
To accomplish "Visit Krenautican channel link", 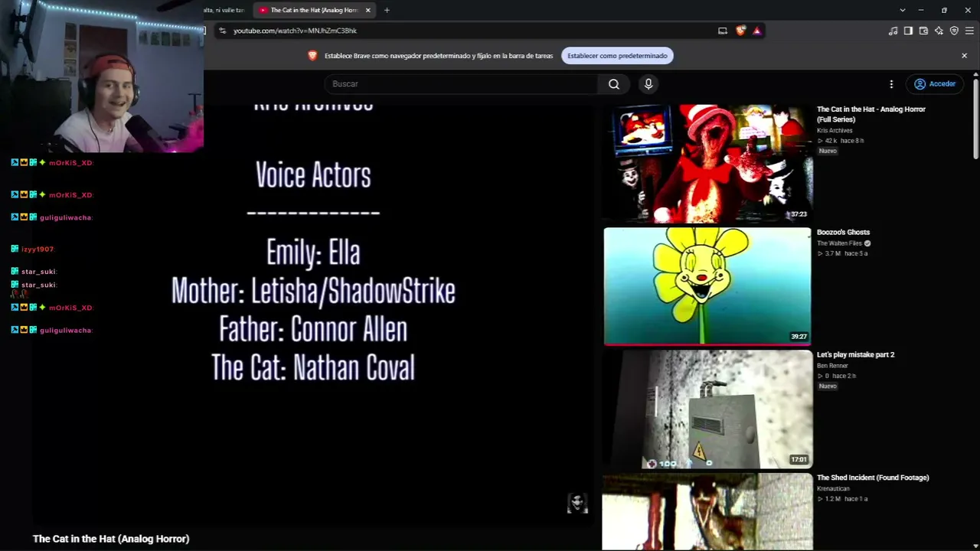I will (833, 488).
